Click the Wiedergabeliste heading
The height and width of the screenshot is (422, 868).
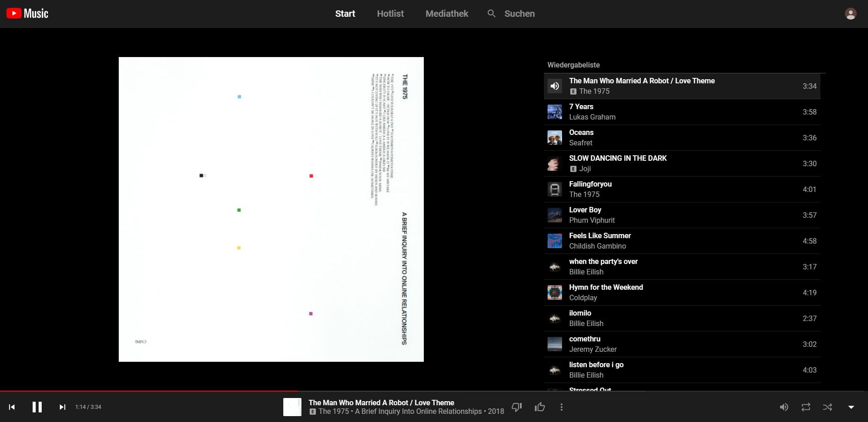coord(573,65)
